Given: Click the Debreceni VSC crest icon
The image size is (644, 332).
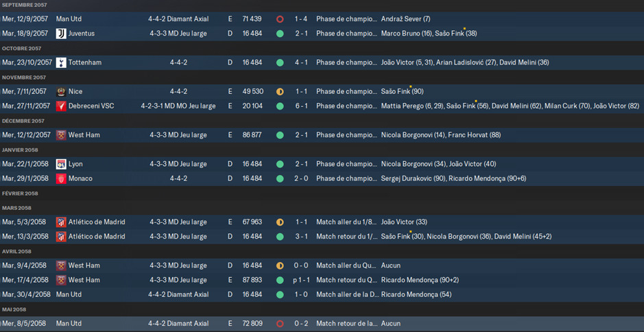Looking at the screenshot, I should 61,106.
